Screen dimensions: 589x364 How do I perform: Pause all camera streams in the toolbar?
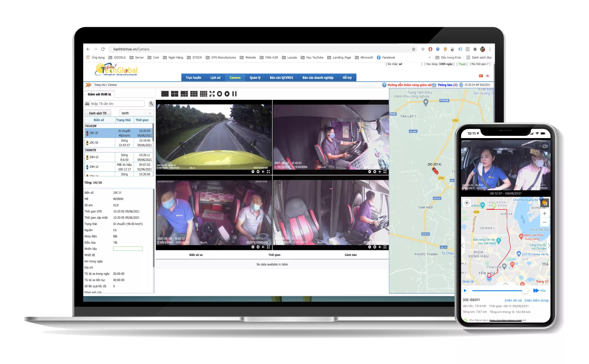[234, 94]
